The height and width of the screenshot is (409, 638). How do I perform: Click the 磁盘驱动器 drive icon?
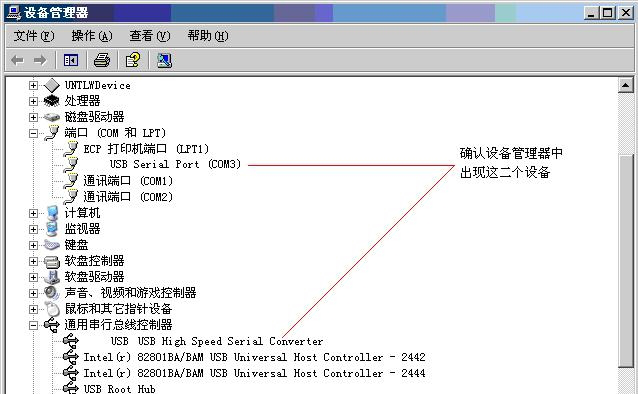point(52,117)
